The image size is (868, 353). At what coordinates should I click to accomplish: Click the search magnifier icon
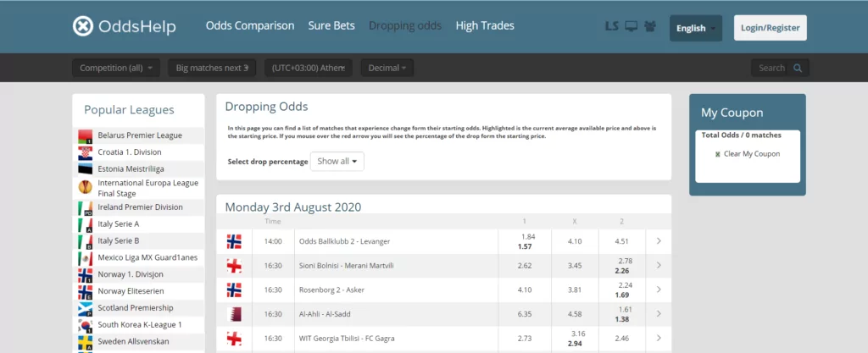[x=798, y=68]
